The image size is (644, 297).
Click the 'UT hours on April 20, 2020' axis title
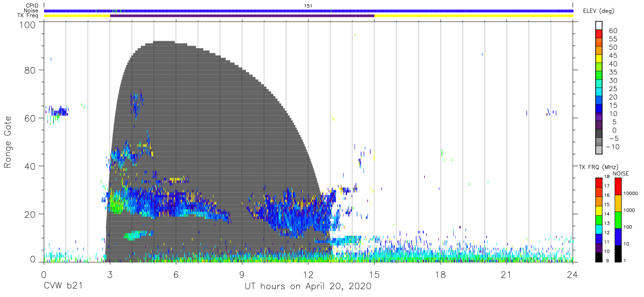(308, 287)
